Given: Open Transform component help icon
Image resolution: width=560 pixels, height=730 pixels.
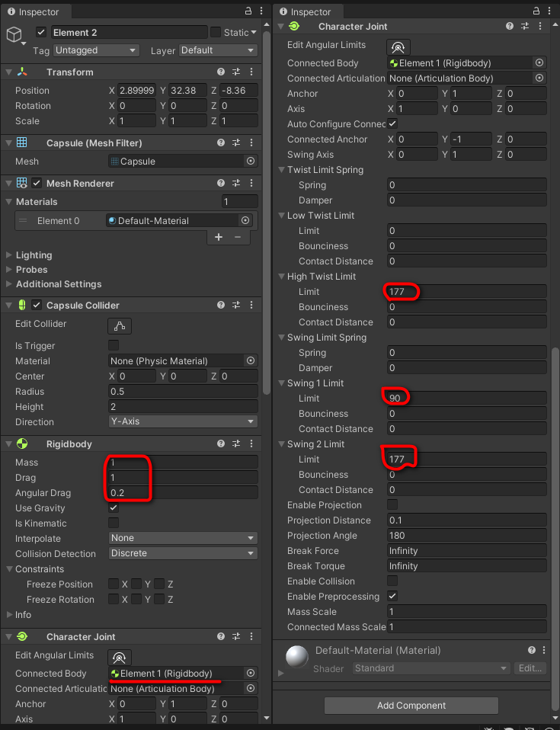Looking at the screenshot, I should (221, 72).
